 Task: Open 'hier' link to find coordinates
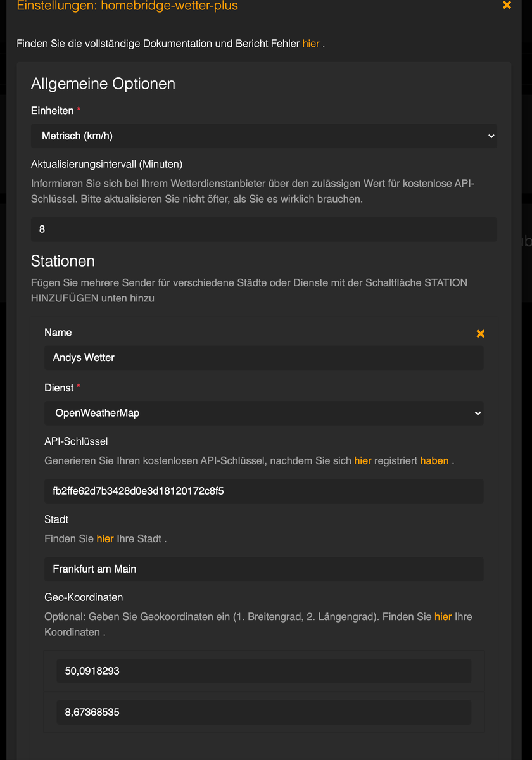(443, 616)
